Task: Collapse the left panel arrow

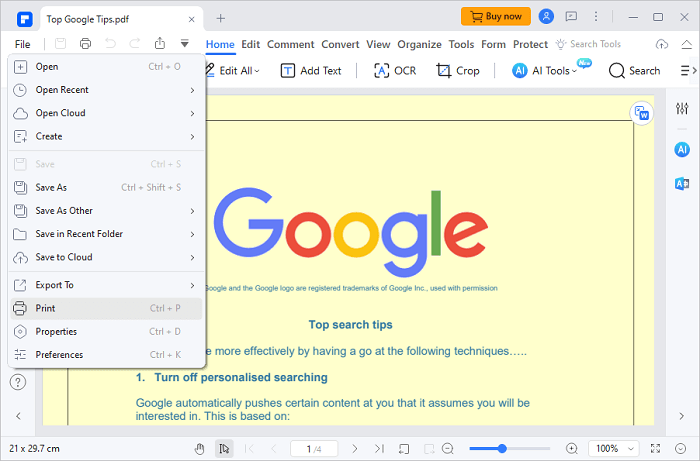Action: (18, 416)
